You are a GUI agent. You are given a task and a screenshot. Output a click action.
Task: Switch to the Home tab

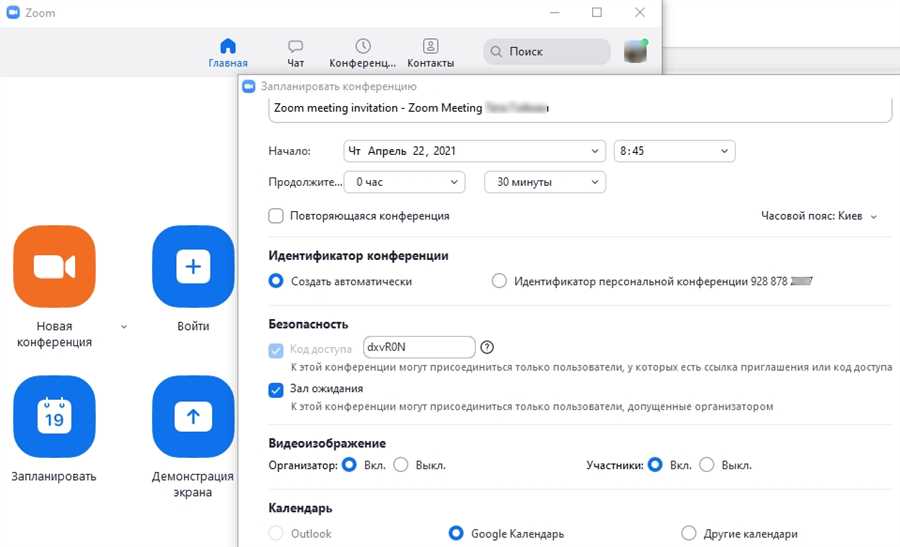pyautogui.click(x=228, y=52)
